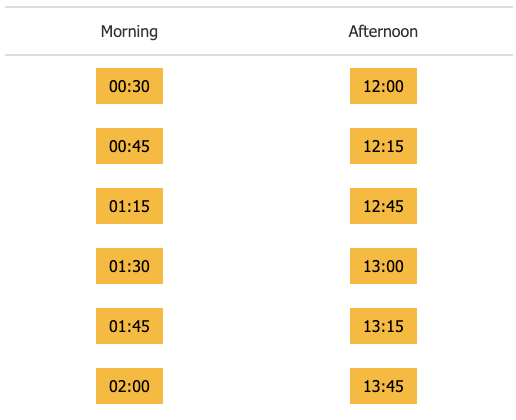Click the quarter past noon slot
This screenshot has height=420, width=516.
(383, 146)
